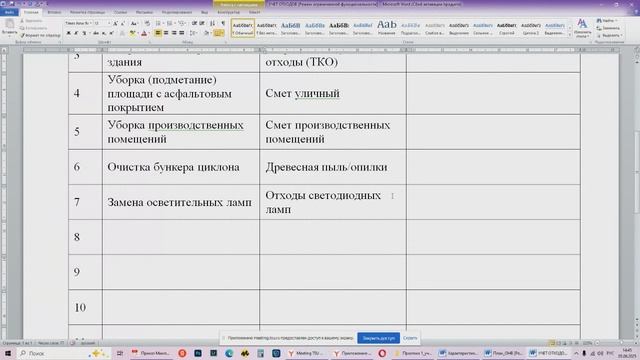Click the Hide (Скрыть) link in sharing notification
The width and height of the screenshot is (640, 360).
(x=410, y=338)
